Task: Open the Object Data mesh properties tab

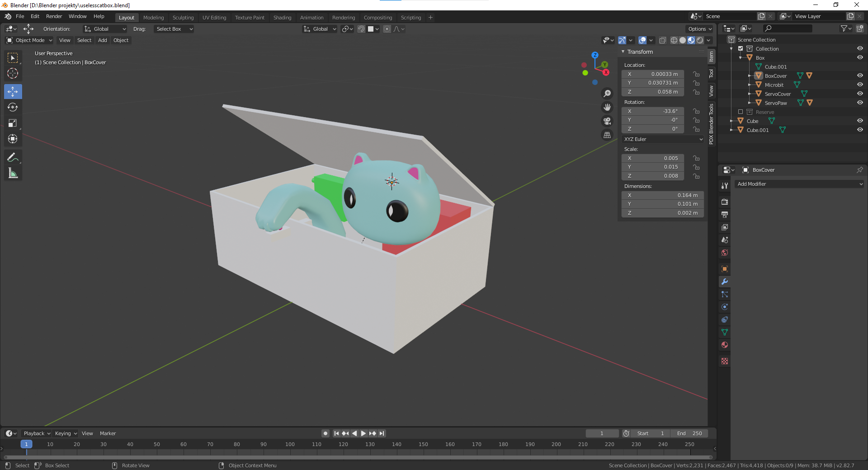Action: click(725, 332)
